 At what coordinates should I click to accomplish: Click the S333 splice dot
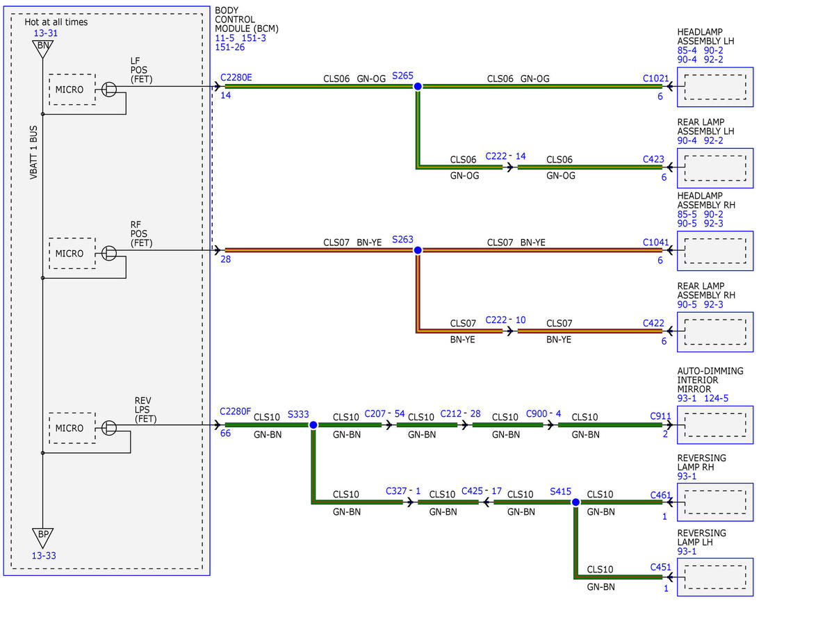tap(313, 425)
